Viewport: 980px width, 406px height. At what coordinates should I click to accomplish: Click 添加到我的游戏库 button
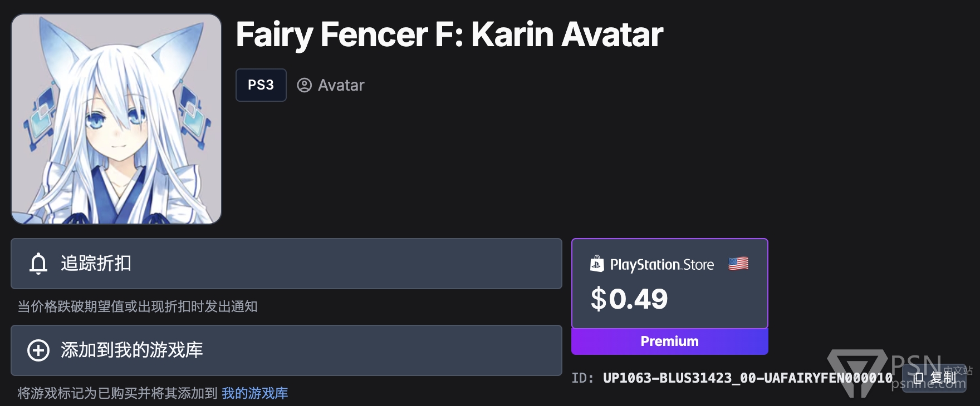[x=286, y=350]
